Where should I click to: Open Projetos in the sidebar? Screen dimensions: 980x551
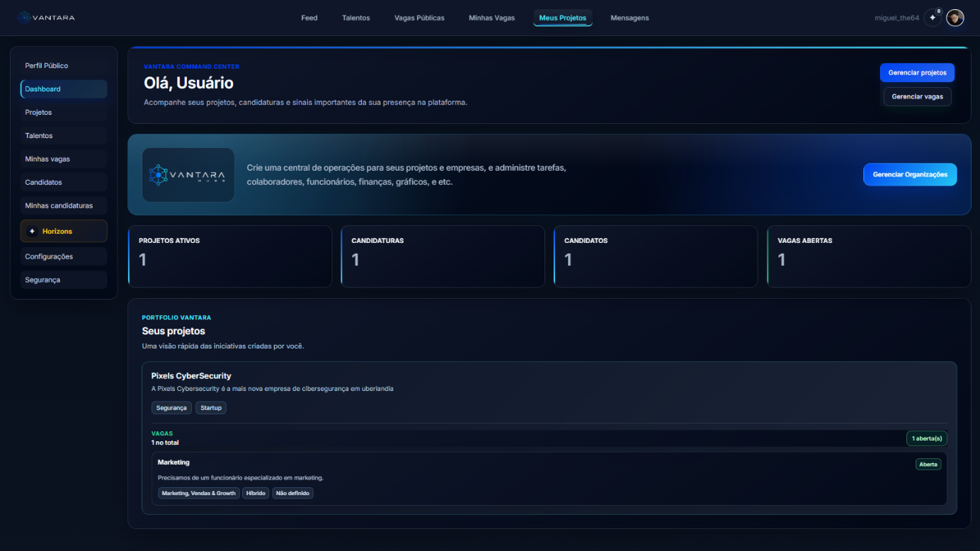tap(64, 113)
